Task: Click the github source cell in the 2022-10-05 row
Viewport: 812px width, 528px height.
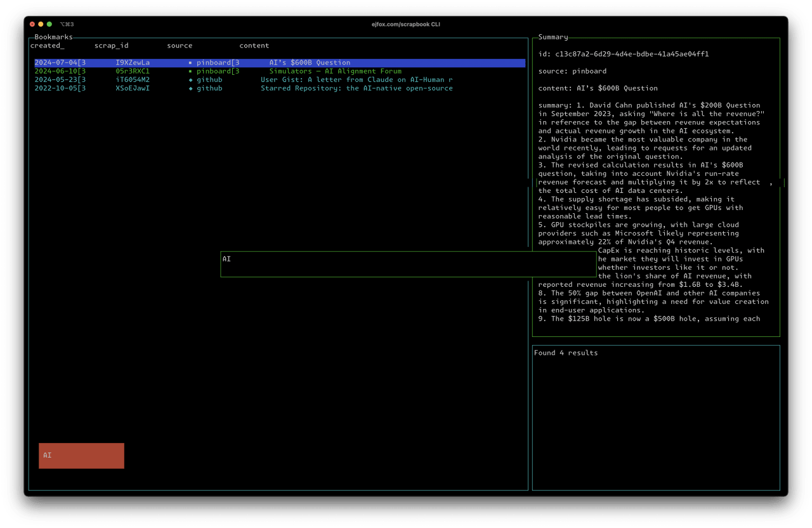Action: pyautogui.click(x=209, y=89)
